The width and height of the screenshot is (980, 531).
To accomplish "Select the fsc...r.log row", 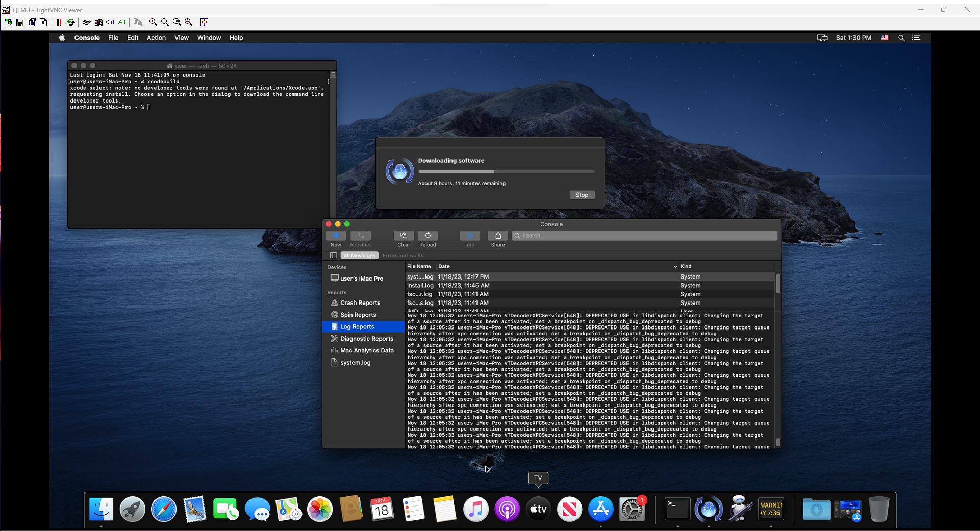I will [x=590, y=294].
